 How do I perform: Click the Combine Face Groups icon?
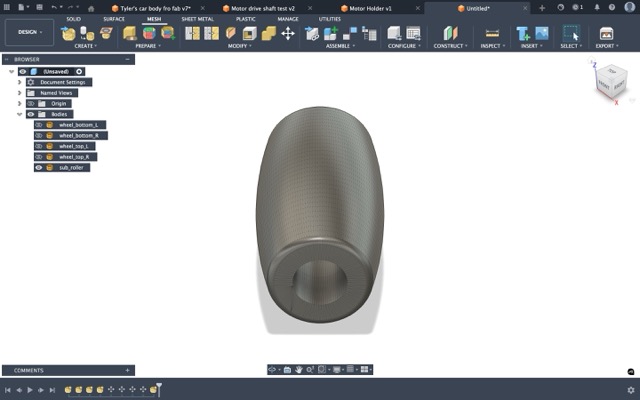click(168, 33)
